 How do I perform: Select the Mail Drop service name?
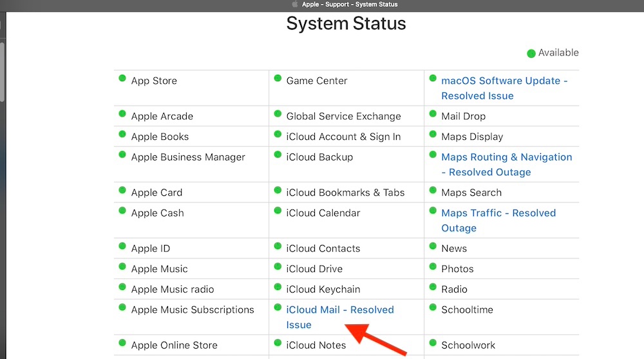[463, 117]
